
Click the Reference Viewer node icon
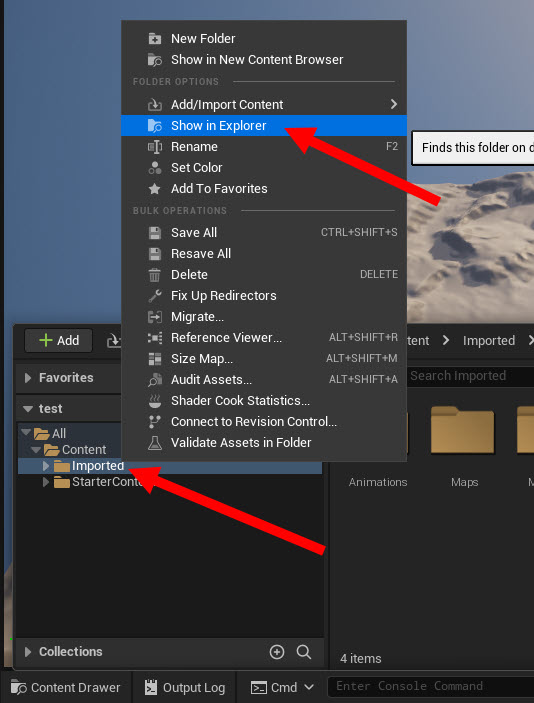pyautogui.click(x=155, y=338)
